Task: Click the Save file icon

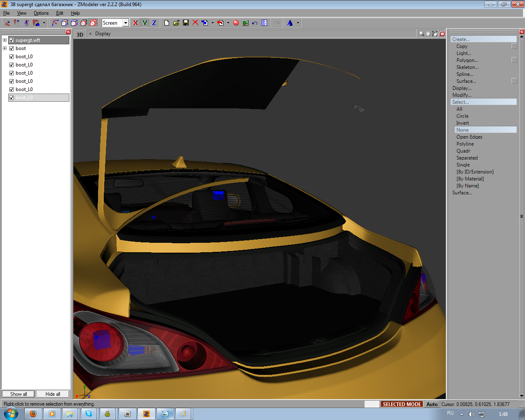Action: [x=186, y=23]
